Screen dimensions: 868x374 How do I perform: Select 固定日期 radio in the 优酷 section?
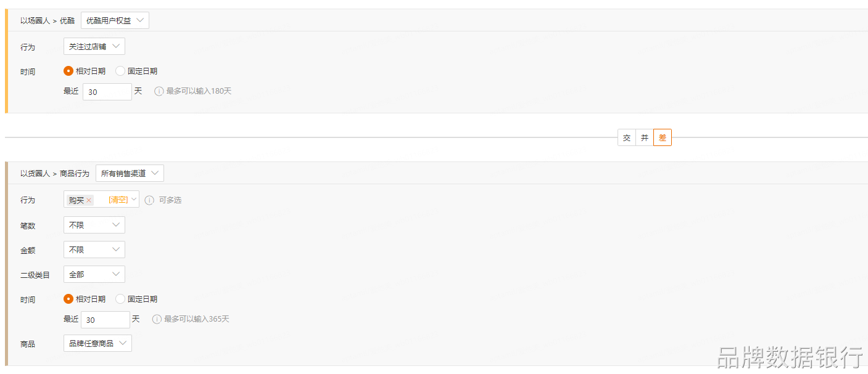pos(120,71)
